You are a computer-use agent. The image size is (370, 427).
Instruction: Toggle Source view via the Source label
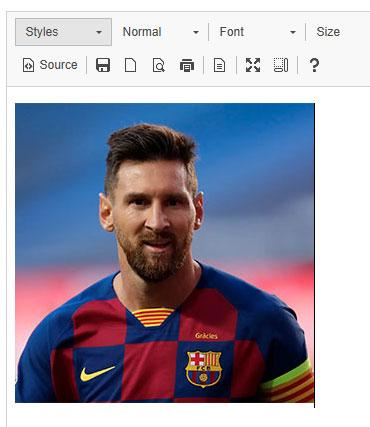pyautogui.click(x=58, y=65)
